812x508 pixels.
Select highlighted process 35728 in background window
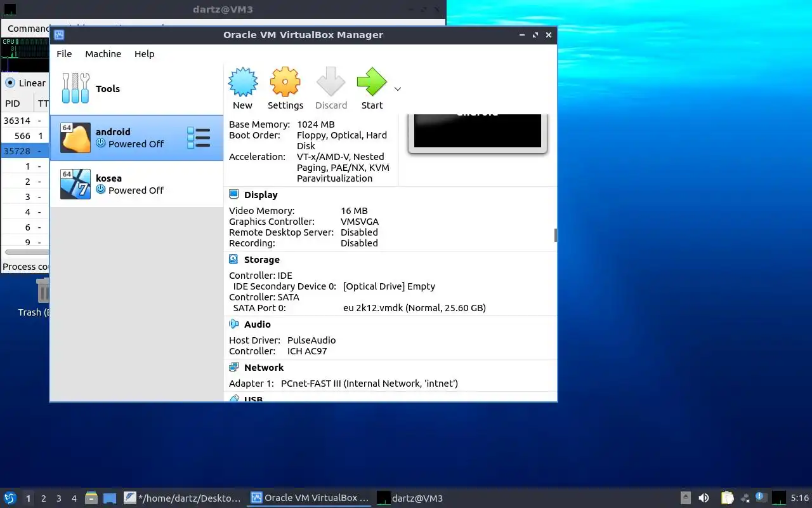[x=25, y=151]
